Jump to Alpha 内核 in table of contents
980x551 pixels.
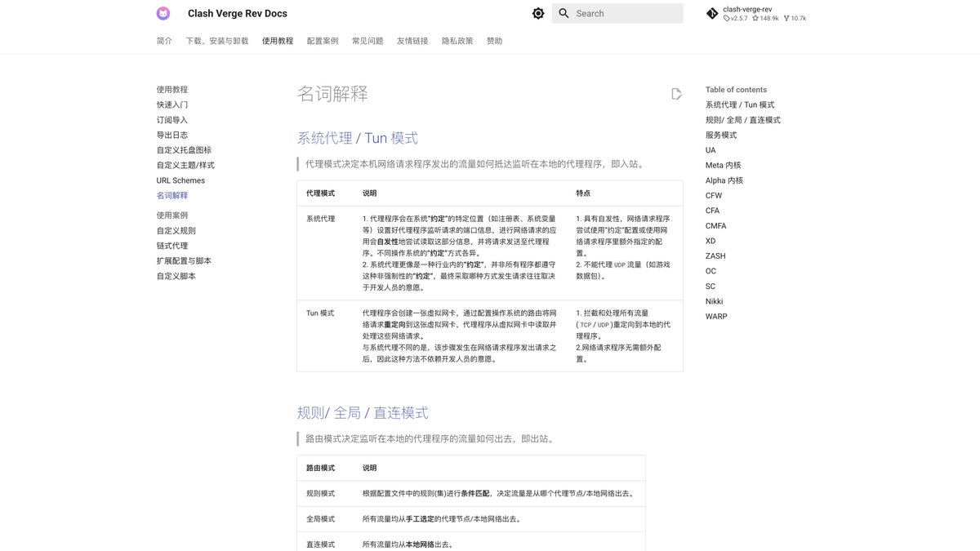[724, 180]
